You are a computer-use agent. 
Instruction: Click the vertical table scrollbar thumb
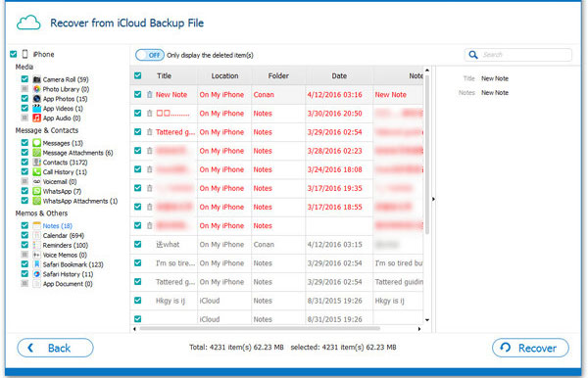point(427,155)
